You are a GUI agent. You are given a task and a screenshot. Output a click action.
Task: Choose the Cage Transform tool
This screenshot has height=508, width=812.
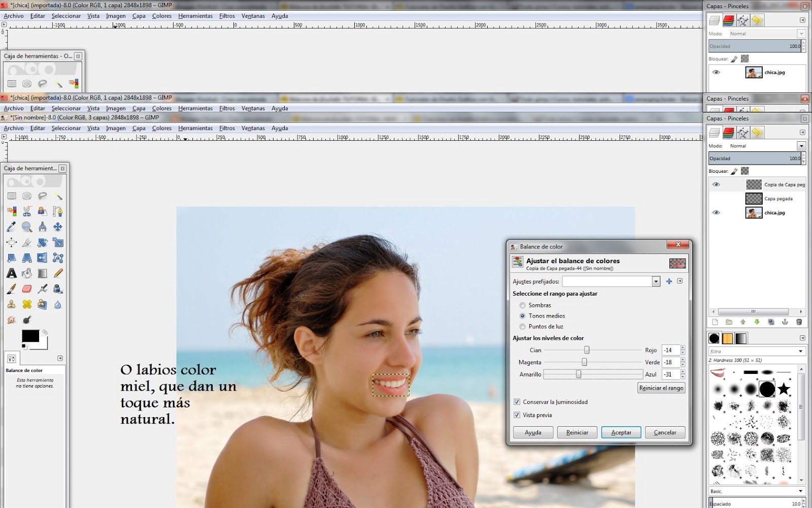click(x=58, y=258)
